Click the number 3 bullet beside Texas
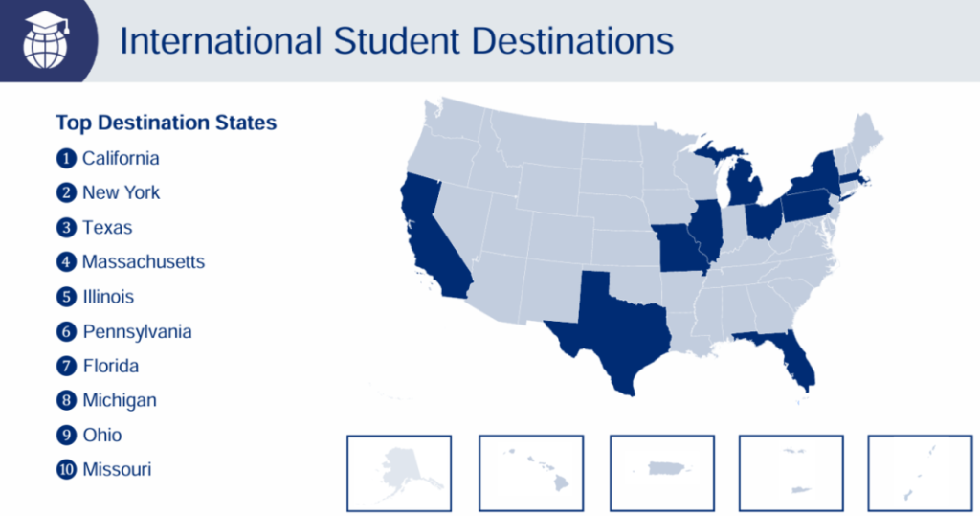The height and width of the screenshot is (516, 980). tap(65, 228)
